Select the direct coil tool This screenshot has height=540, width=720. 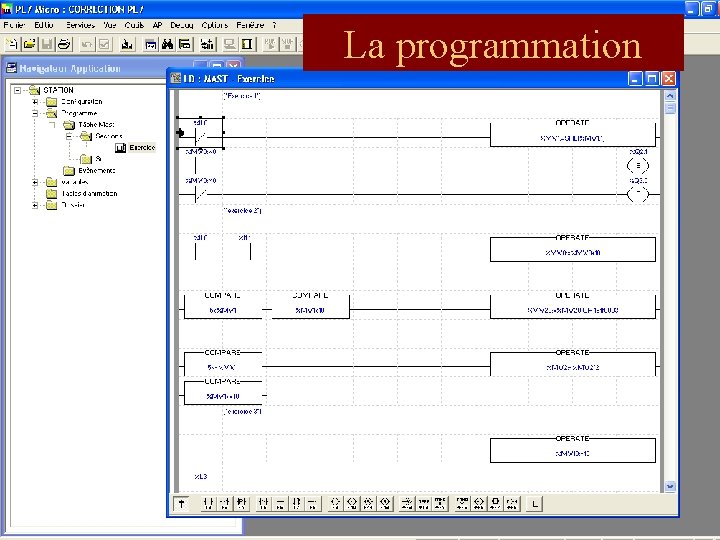335,504
